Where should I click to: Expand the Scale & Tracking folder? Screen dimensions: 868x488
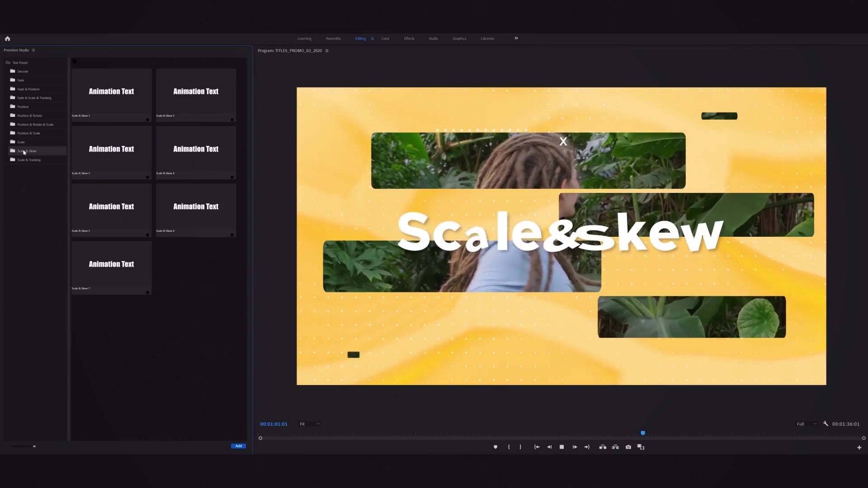pyautogui.click(x=28, y=160)
